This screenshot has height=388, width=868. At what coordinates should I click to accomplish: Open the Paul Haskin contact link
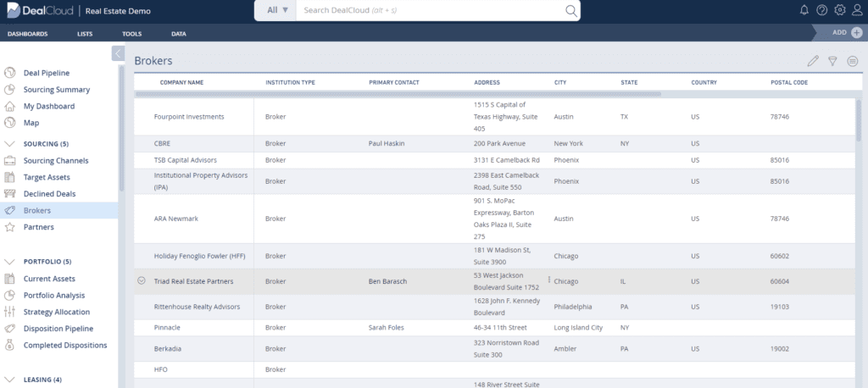click(387, 143)
